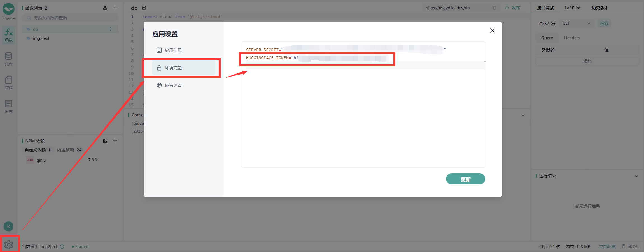Open the settings gear icon
The image size is (644, 252).
point(9,245)
